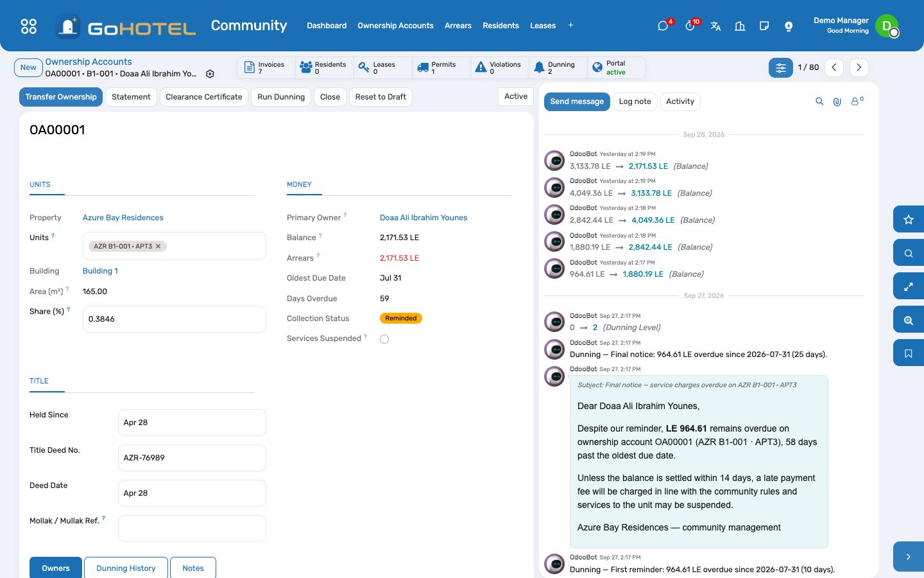Click Reset to Draft button
This screenshot has width=924, height=578.
click(381, 97)
